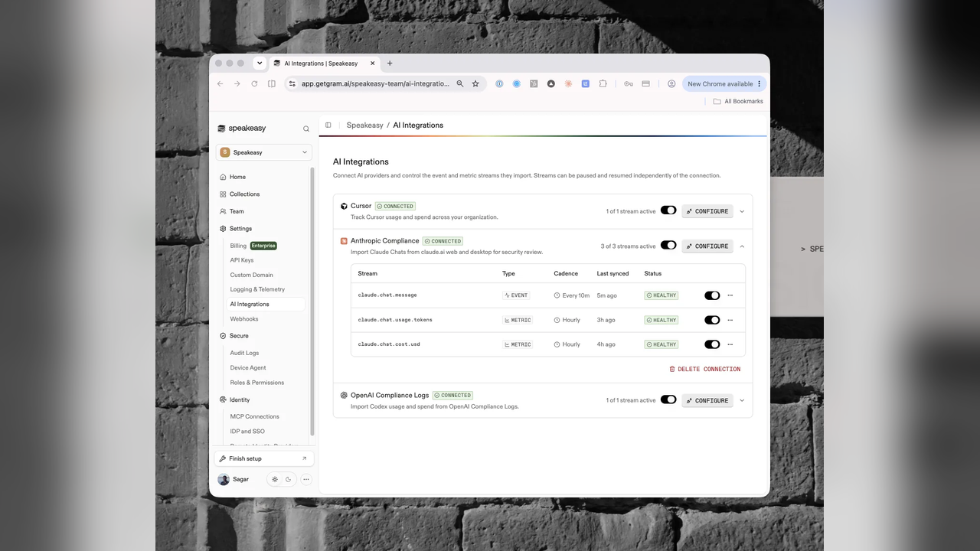Configure the OpenAI Compliance Logs integration
The image size is (980, 551).
(x=707, y=400)
